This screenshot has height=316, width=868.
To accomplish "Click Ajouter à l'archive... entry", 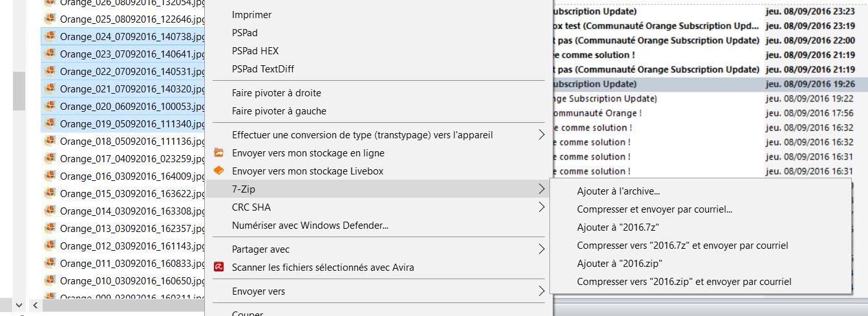I will pyautogui.click(x=618, y=191).
